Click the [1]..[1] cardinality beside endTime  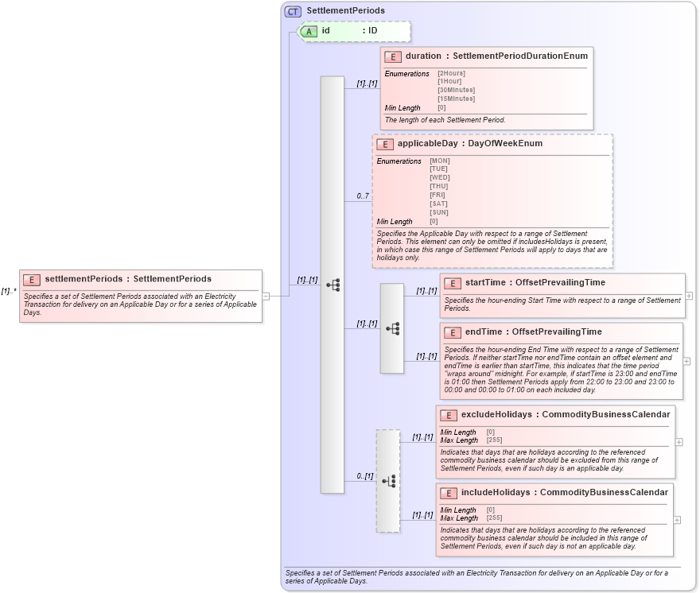pos(427,356)
